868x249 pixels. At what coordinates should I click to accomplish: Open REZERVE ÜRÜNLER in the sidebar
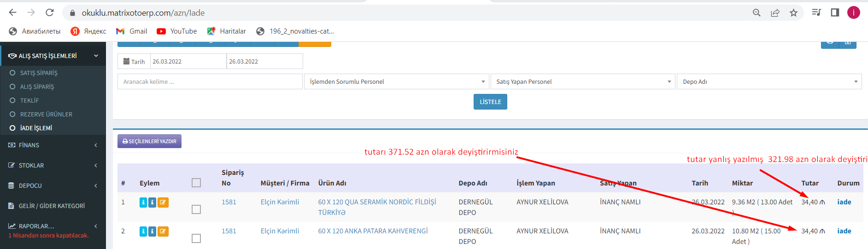pos(46,115)
